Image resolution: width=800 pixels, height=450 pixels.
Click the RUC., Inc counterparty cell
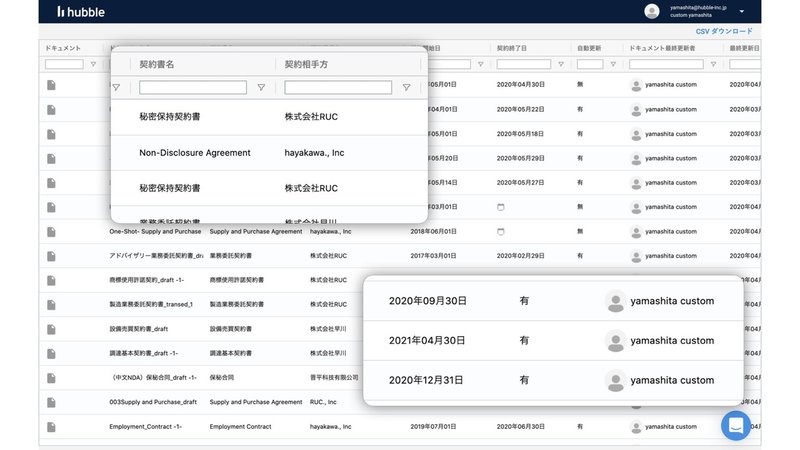(x=323, y=402)
